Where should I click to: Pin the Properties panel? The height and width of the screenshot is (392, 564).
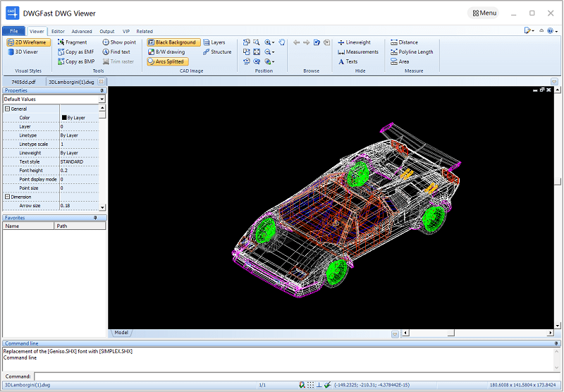[102, 91]
